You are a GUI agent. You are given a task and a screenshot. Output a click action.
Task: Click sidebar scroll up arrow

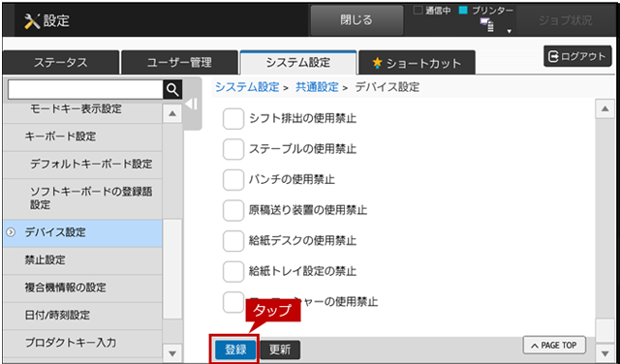pyautogui.click(x=172, y=114)
